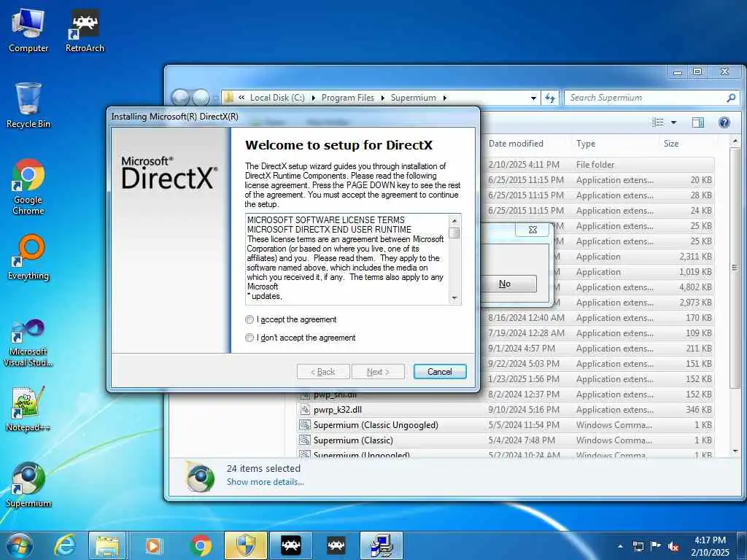
Task: Select 'Supermium (Classic Ungoogled)' file
Action: click(376, 425)
